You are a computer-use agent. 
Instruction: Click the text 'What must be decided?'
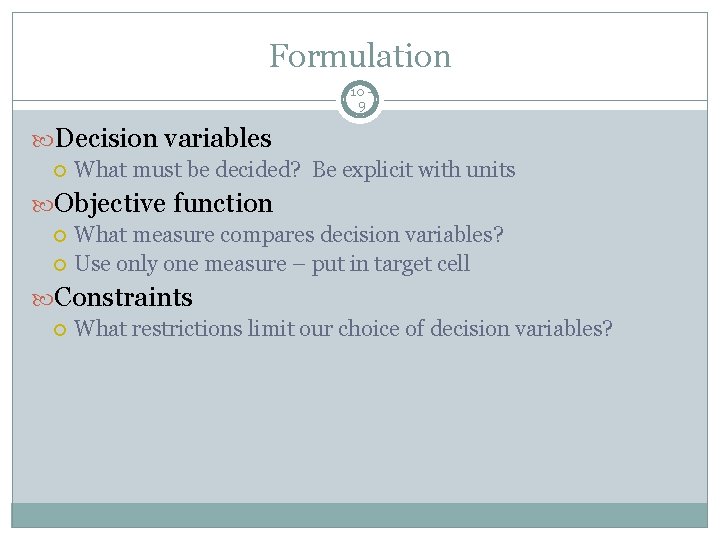click(188, 170)
